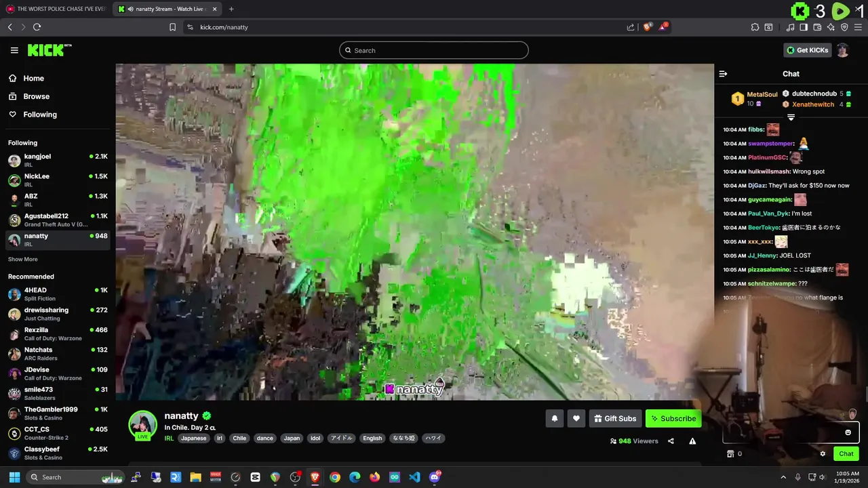Open recommended channel Classybeef
The image size is (868, 488).
pos(58,453)
